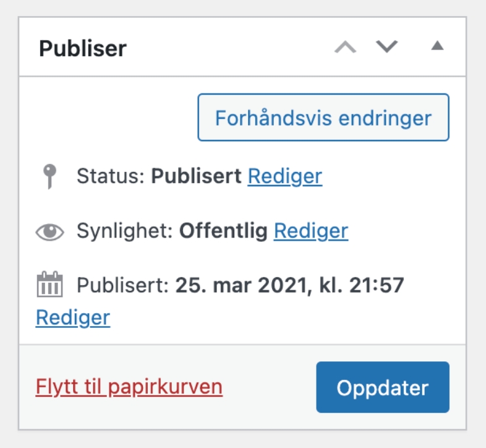
Task: Save changes with the Oppdater button
Action: [383, 387]
